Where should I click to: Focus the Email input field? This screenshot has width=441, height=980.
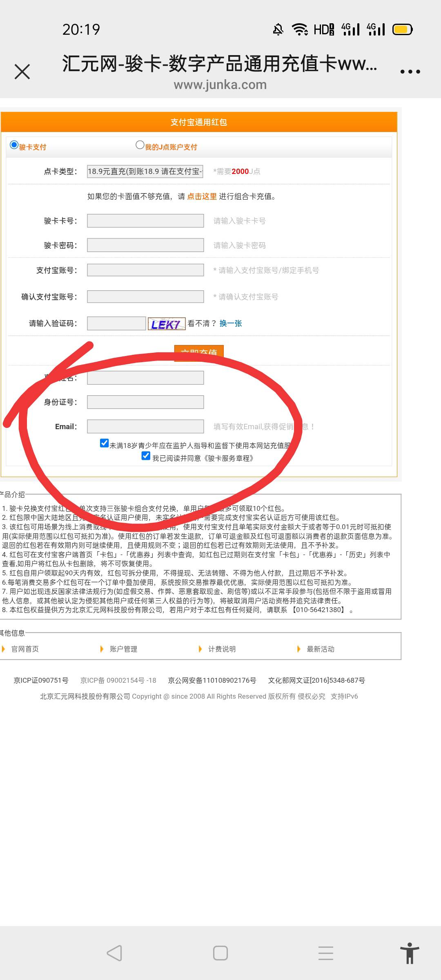pos(145,426)
